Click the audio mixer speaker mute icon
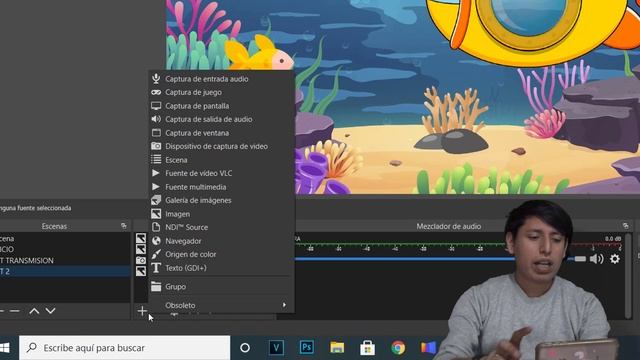The height and width of the screenshot is (360, 640). [x=596, y=259]
